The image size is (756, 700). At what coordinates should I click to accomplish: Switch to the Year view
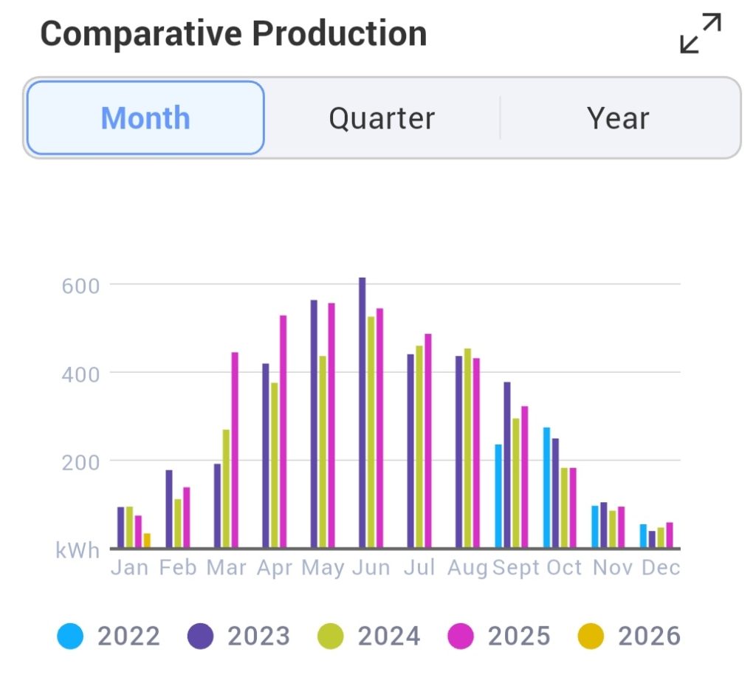(618, 117)
